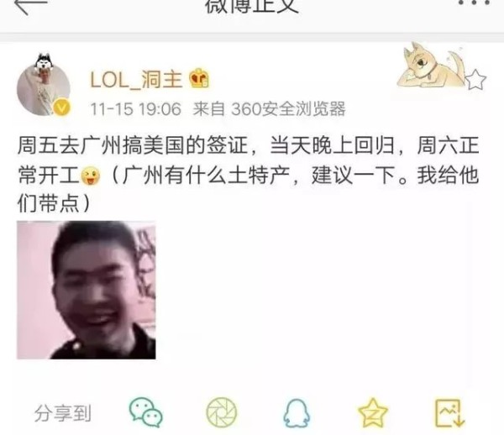
Task: Tap the 11-15 19:06 timestamp
Action: coord(135,109)
